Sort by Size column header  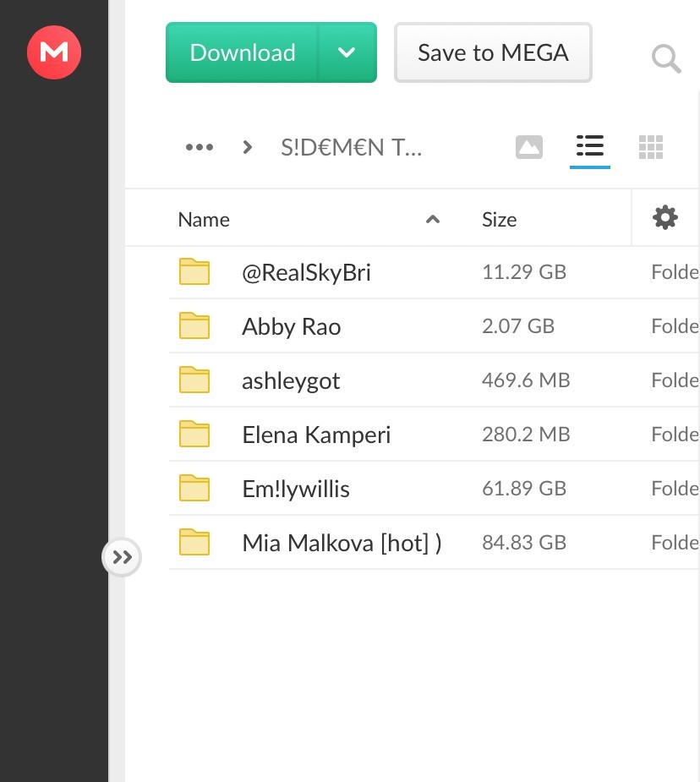coord(499,220)
